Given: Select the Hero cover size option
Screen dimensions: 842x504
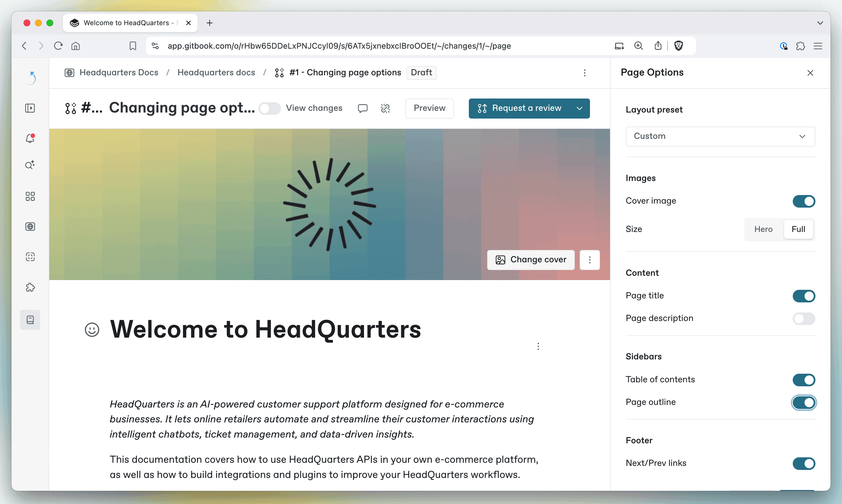Looking at the screenshot, I should (763, 229).
